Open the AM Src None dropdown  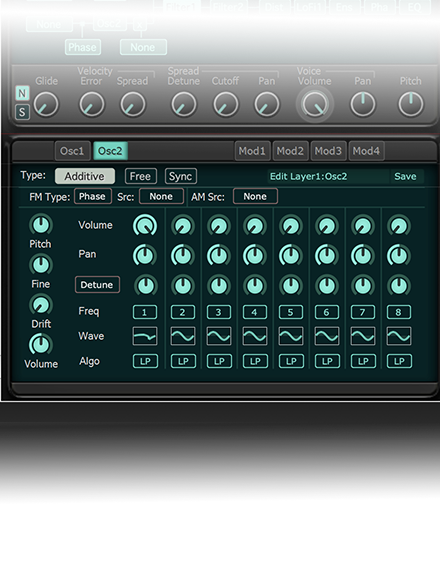[x=255, y=197]
